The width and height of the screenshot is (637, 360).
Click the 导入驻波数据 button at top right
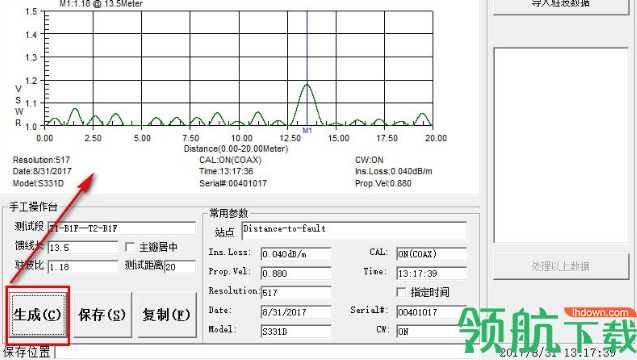(x=561, y=6)
